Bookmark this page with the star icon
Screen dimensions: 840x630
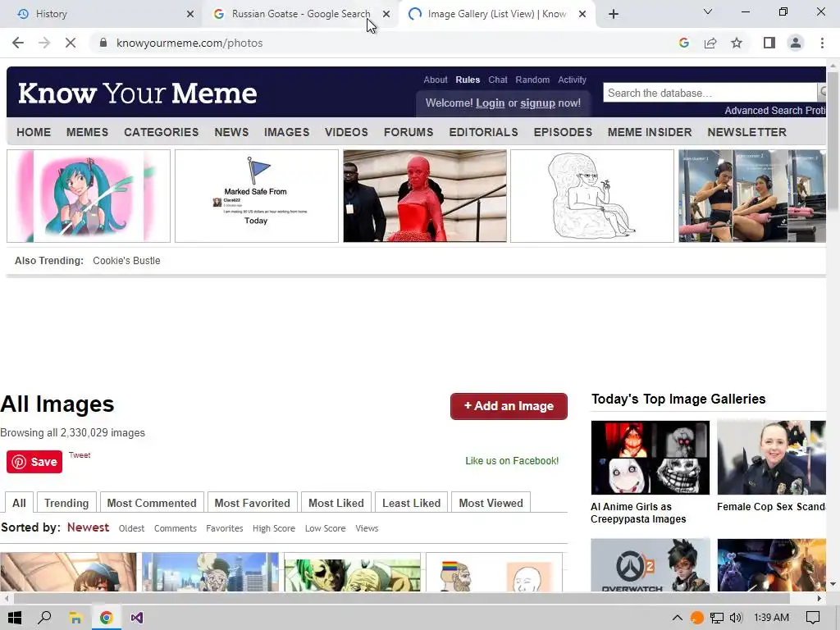click(737, 43)
